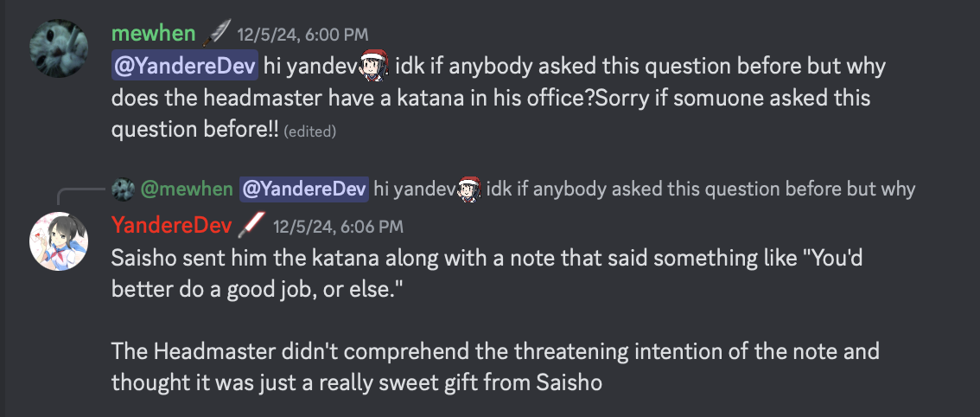The image size is (980, 417).
Task: Click the 6:00 PM message timestamp
Action: click(302, 35)
